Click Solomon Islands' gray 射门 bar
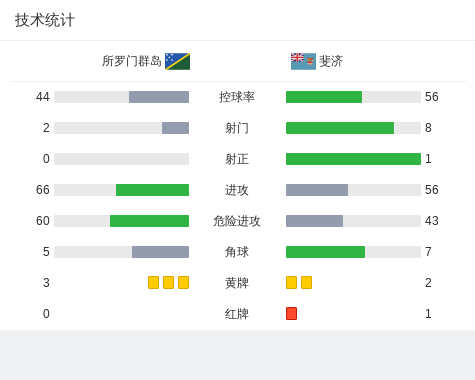Viewport: 475px width, 380px height. pos(175,128)
